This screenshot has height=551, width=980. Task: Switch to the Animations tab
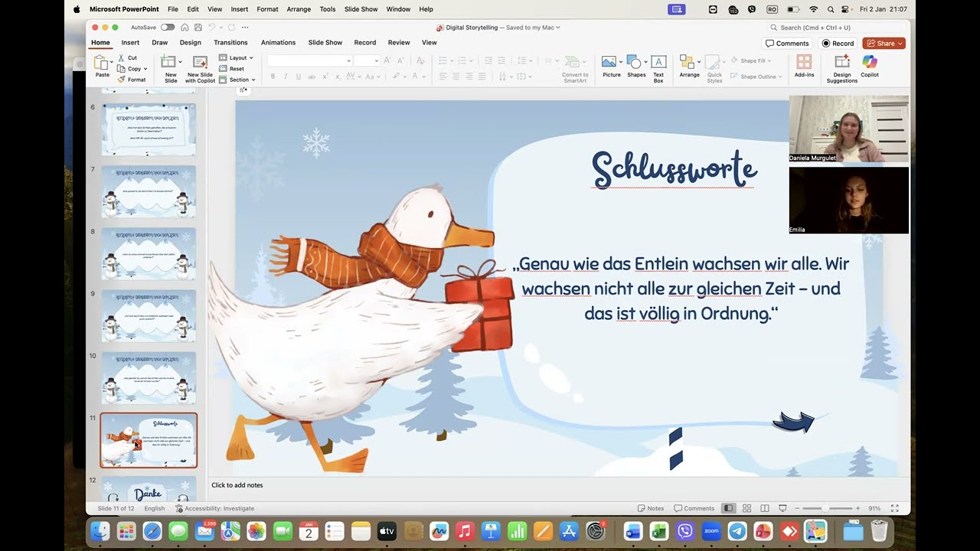coord(278,43)
